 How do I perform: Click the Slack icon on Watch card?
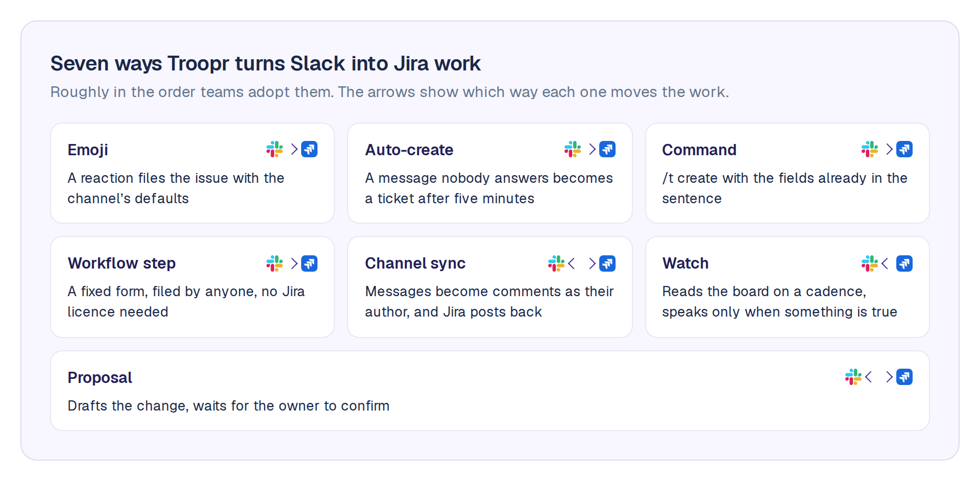(870, 263)
